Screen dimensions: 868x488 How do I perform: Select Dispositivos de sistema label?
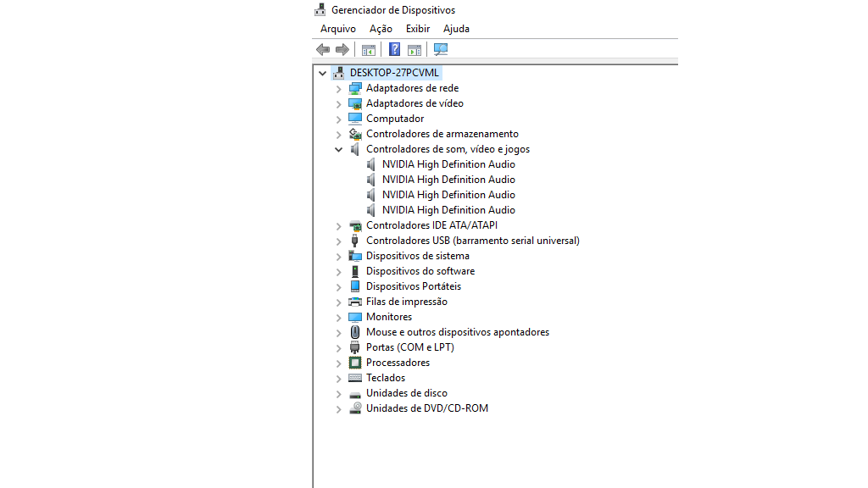tap(417, 256)
